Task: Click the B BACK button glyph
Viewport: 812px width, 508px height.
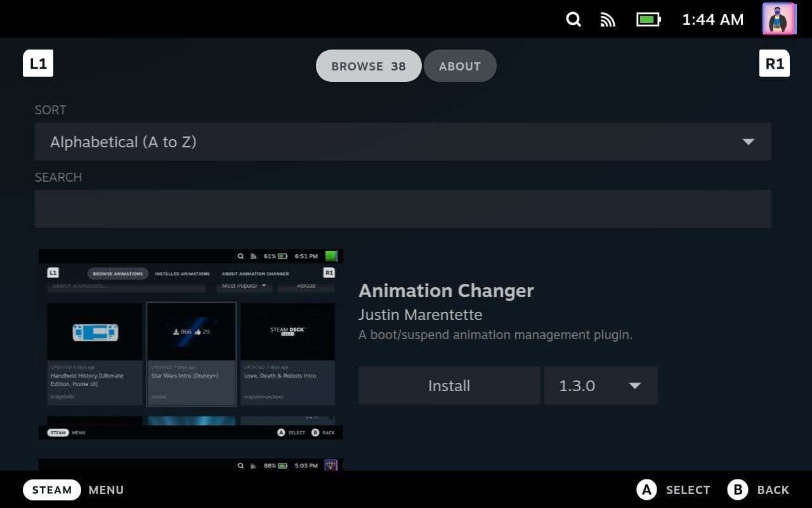Action: click(737, 490)
